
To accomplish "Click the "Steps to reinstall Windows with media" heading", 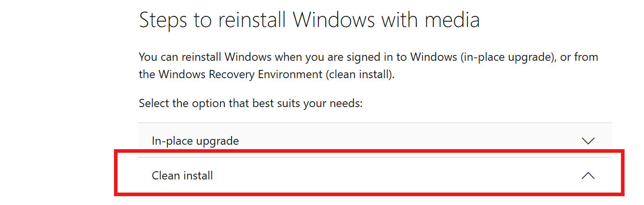I will [x=309, y=20].
